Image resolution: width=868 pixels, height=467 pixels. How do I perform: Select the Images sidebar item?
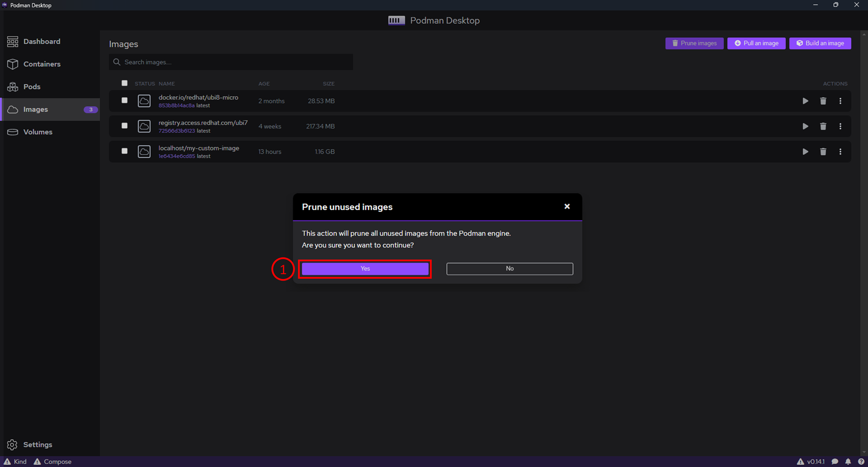tap(50, 110)
